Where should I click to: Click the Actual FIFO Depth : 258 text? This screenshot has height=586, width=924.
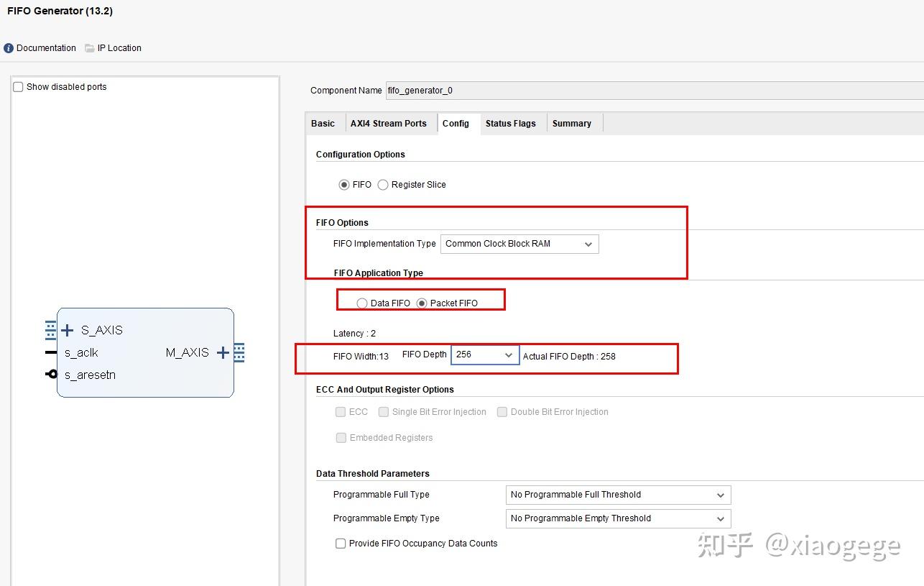[569, 357]
